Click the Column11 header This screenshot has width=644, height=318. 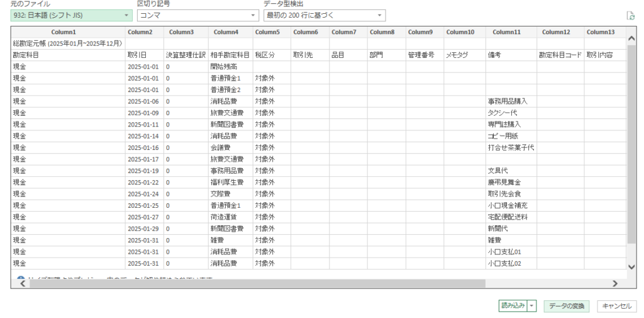click(x=510, y=32)
